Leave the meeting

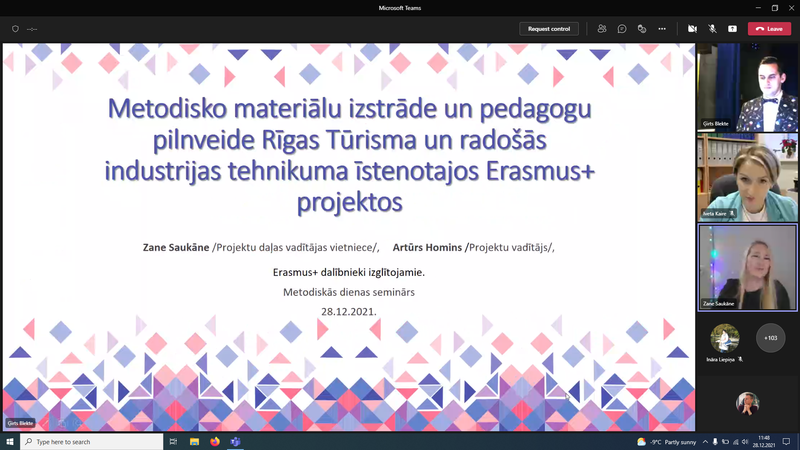pos(769,29)
